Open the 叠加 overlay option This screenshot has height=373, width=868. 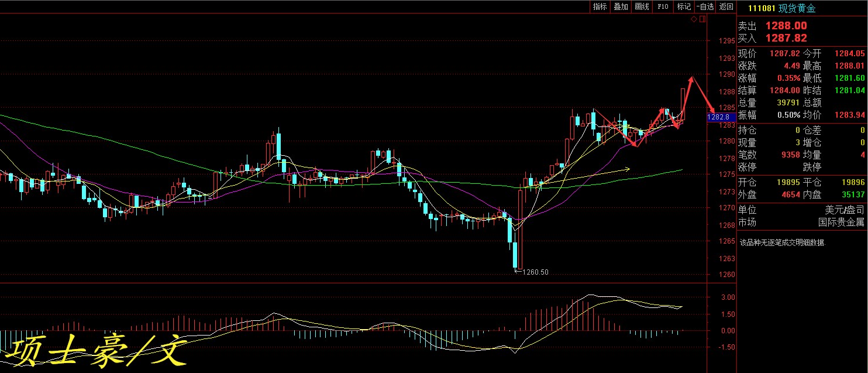(x=621, y=7)
